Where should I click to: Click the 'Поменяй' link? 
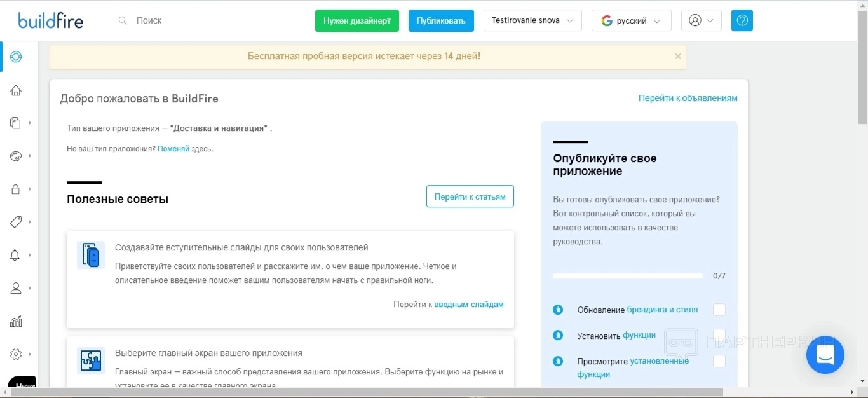[173, 149]
